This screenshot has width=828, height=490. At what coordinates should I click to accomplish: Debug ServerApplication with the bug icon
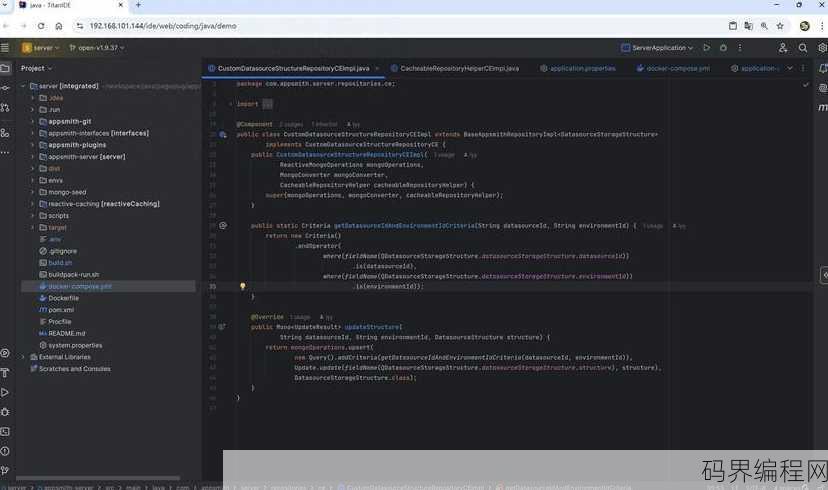pos(723,48)
